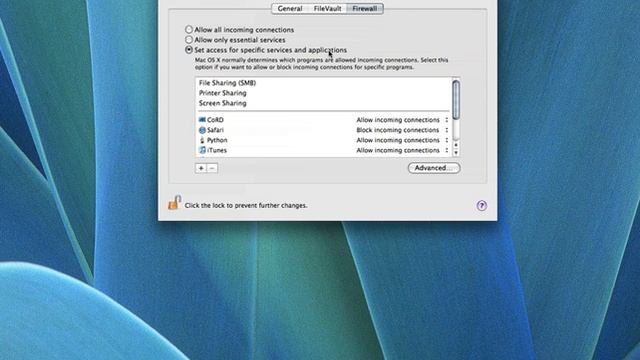
Task: Remove selected application with minus button
Action: [212, 168]
